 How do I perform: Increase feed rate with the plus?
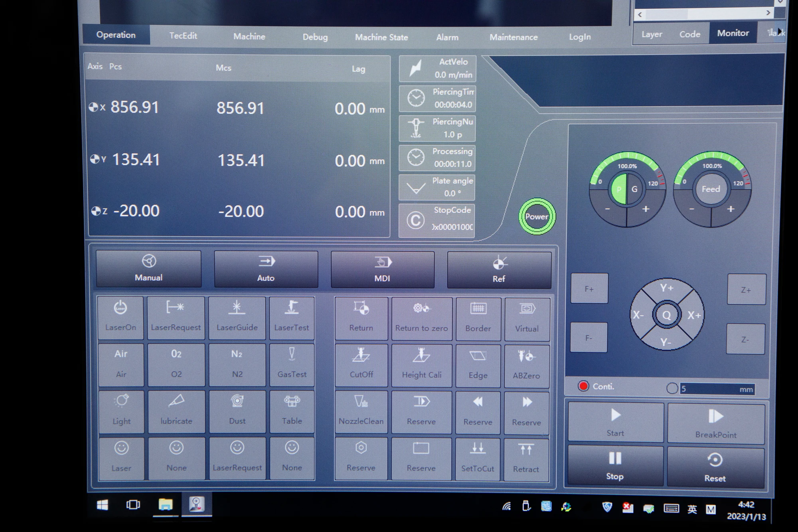pyautogui.click(x=731, y=209)
